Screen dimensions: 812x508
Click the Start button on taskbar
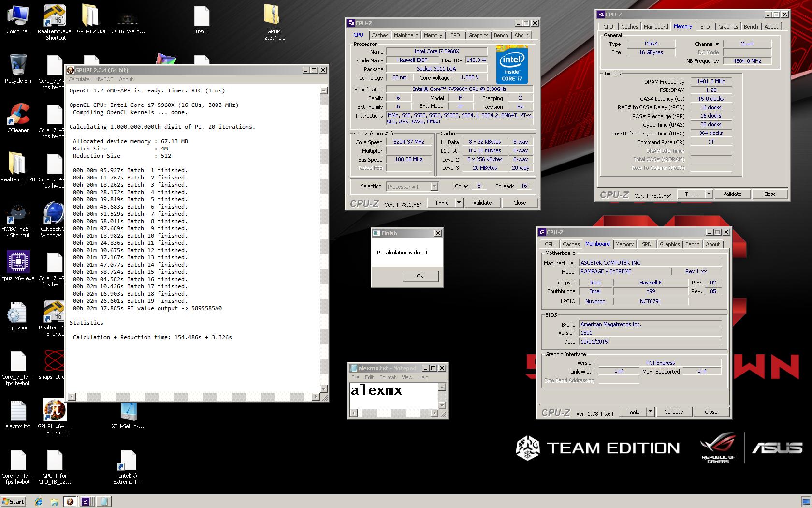click(13, 502)
